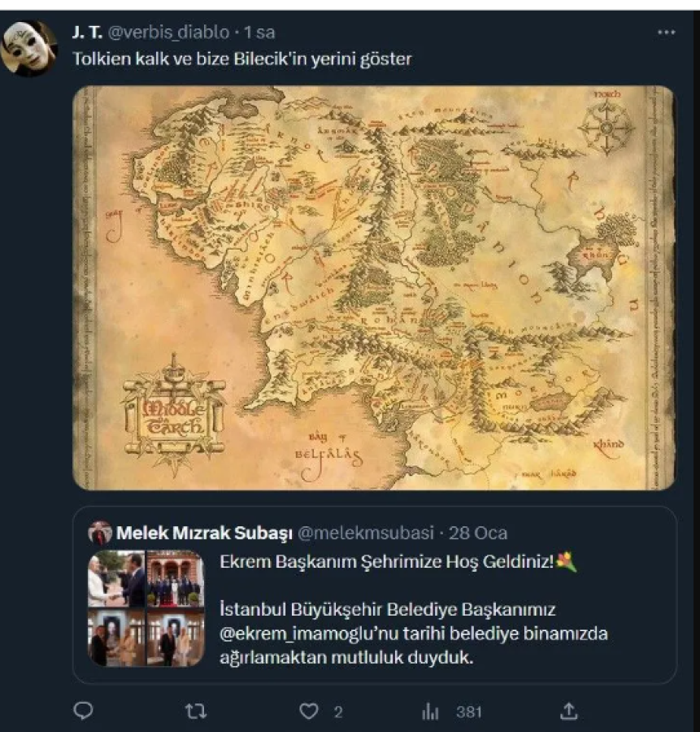Screen dimensions: 700x732
Task: Retweet this post
Action: 196,711
